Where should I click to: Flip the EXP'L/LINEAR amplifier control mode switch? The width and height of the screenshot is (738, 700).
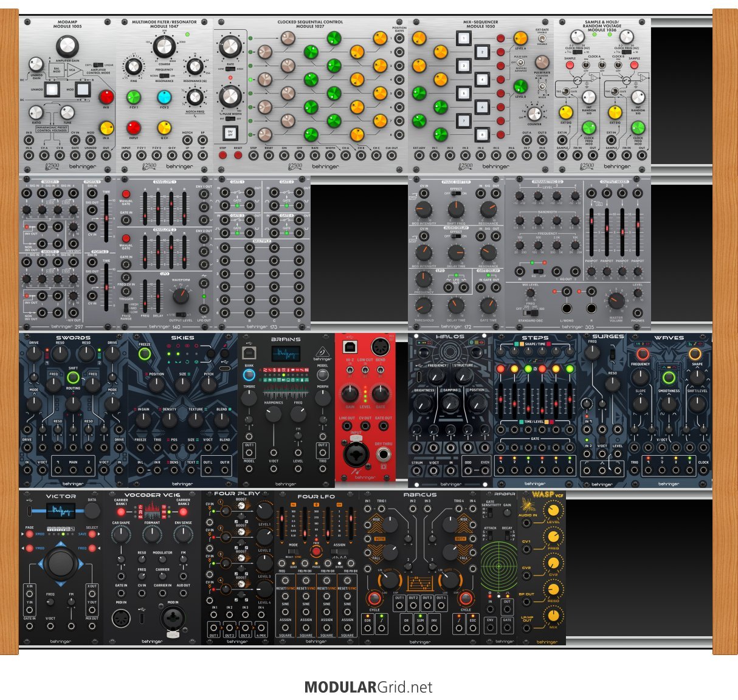pyautogui.click(x=98, y=65)
